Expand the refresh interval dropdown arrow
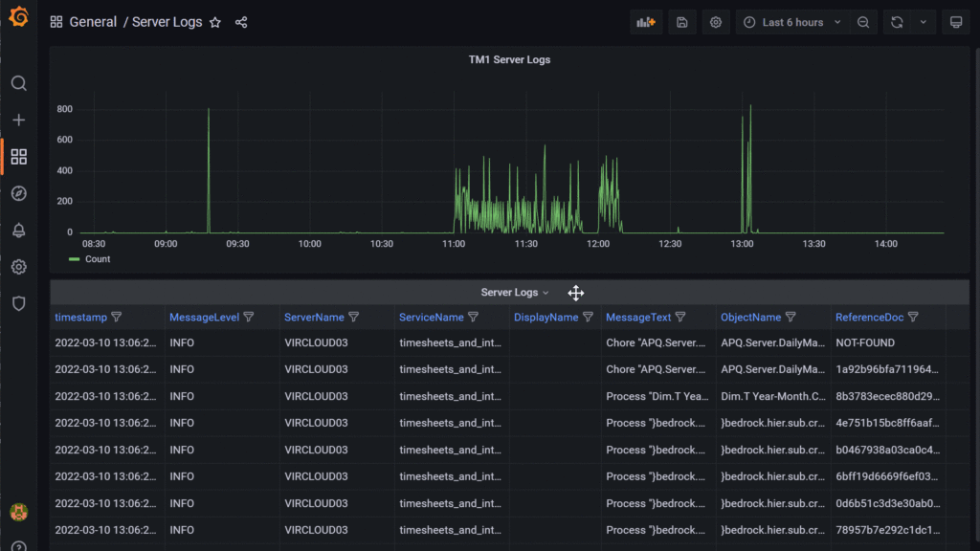 [923, 22]
